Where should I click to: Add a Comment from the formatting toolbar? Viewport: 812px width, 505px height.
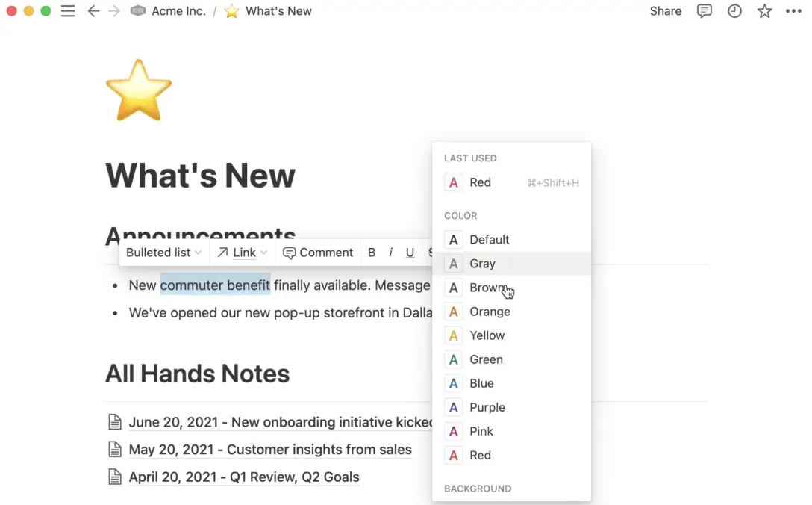click(x=318, y=252)
